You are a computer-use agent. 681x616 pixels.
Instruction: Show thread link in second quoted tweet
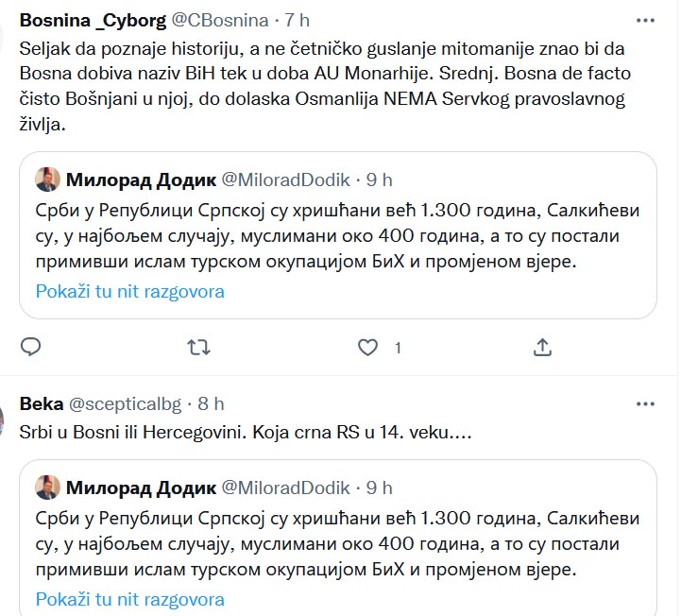(x=129, y=599)
